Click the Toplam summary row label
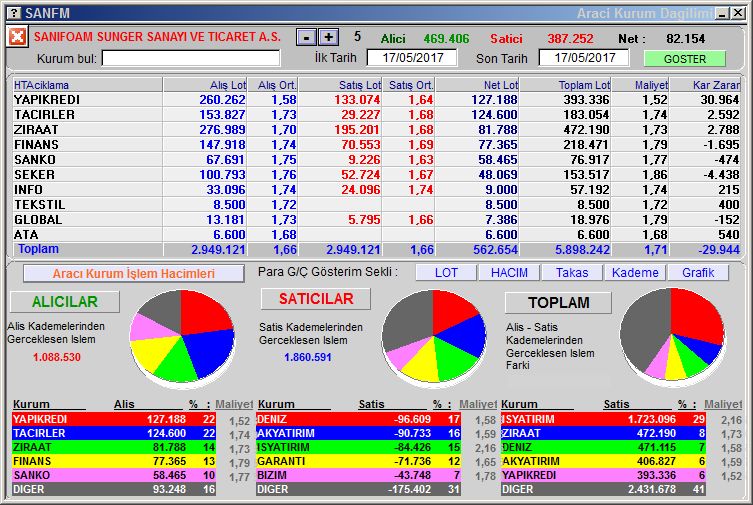 38,249
